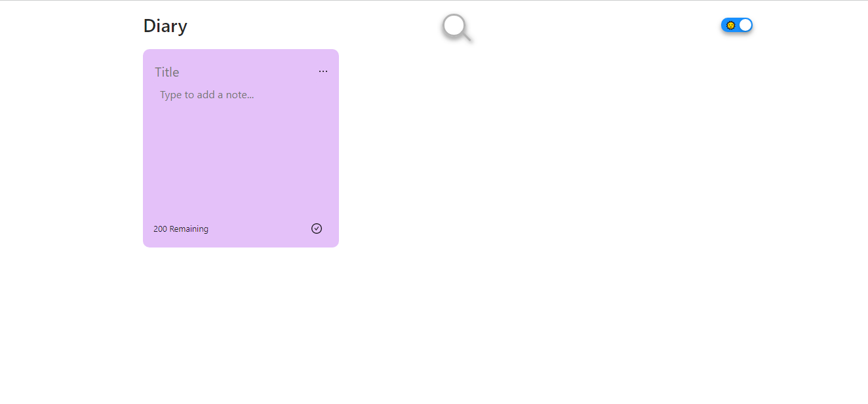Show more actions via the note's dots icon
The image size is (868, 404).
click(x=323, y=71)
